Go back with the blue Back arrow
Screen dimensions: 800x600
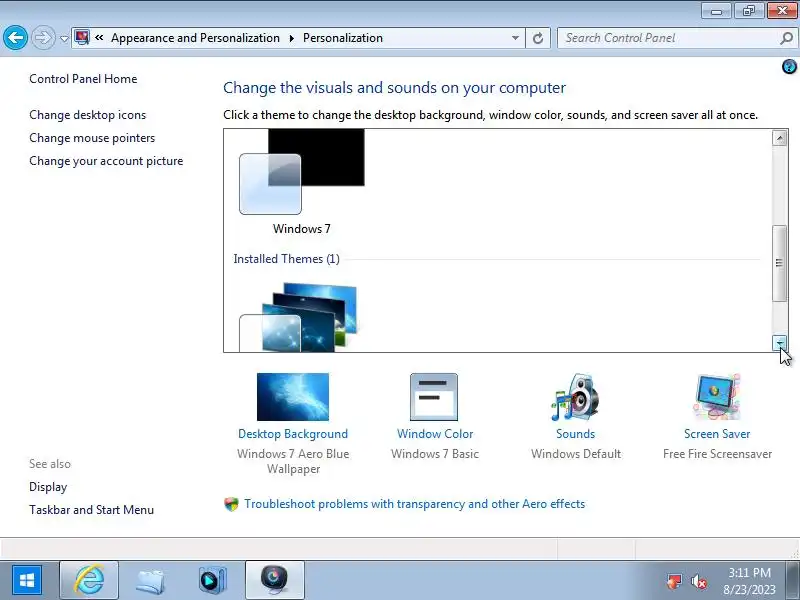(15, 38)
